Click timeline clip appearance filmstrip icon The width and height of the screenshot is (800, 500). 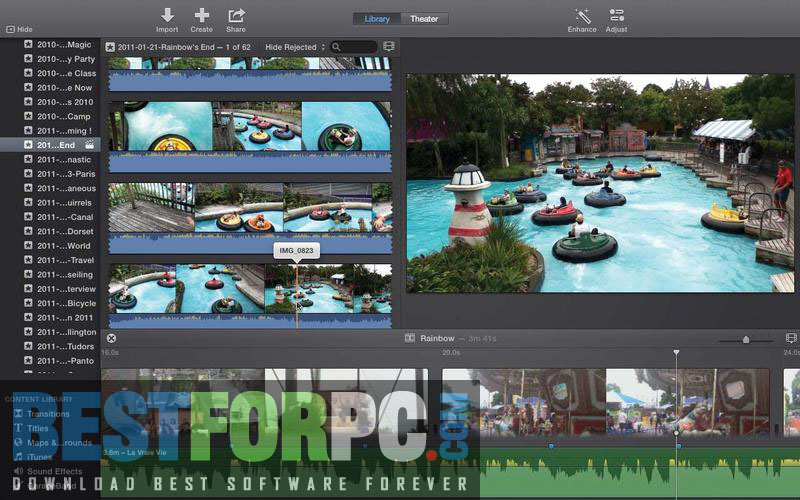tap(791, 338)
